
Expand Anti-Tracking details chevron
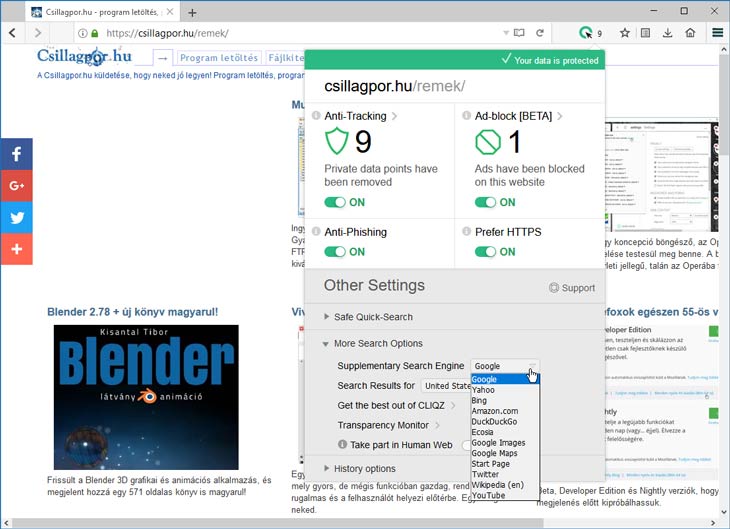pos(394,116)
